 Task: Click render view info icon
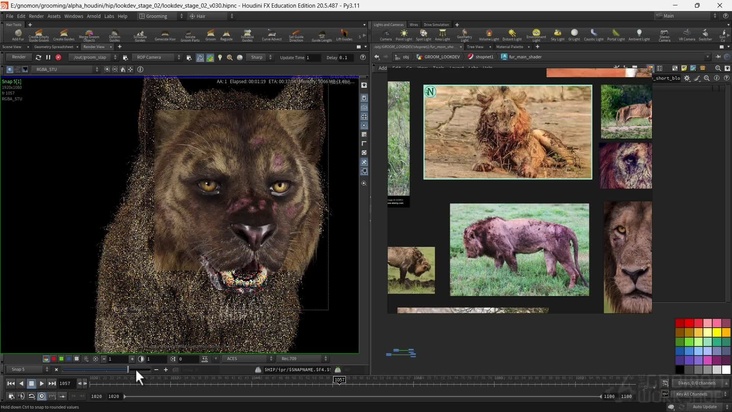[140, 70]
